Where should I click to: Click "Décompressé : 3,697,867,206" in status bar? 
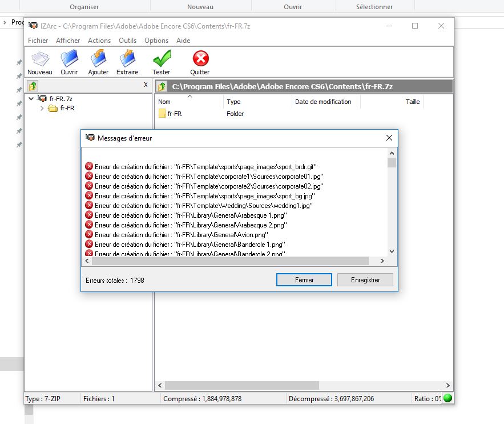pos(331,399)
